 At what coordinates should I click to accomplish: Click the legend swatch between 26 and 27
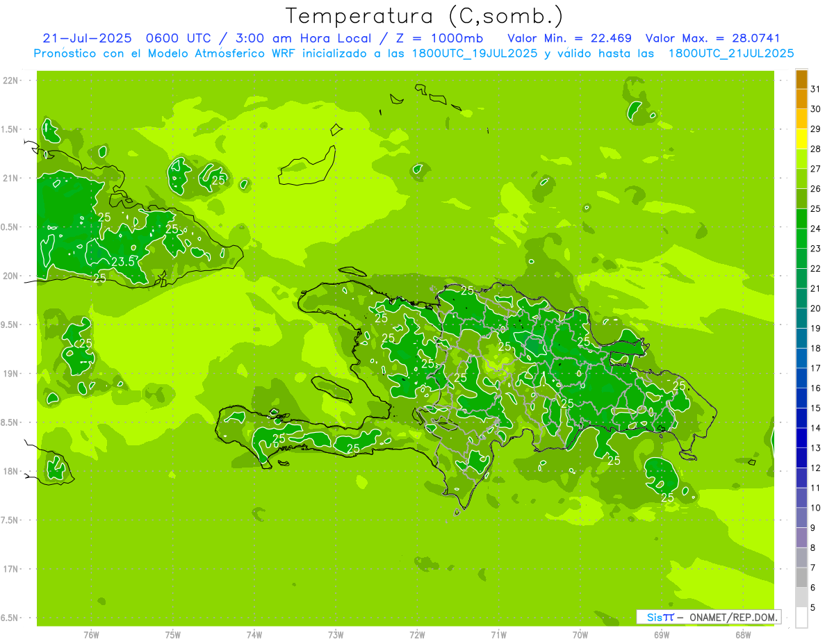pos(801,179)
